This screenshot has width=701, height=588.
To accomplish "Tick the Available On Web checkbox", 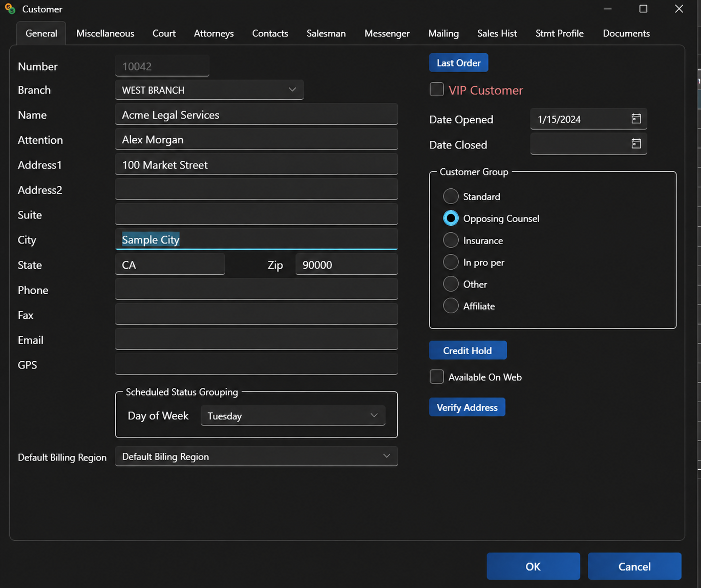I will (437, 377).
